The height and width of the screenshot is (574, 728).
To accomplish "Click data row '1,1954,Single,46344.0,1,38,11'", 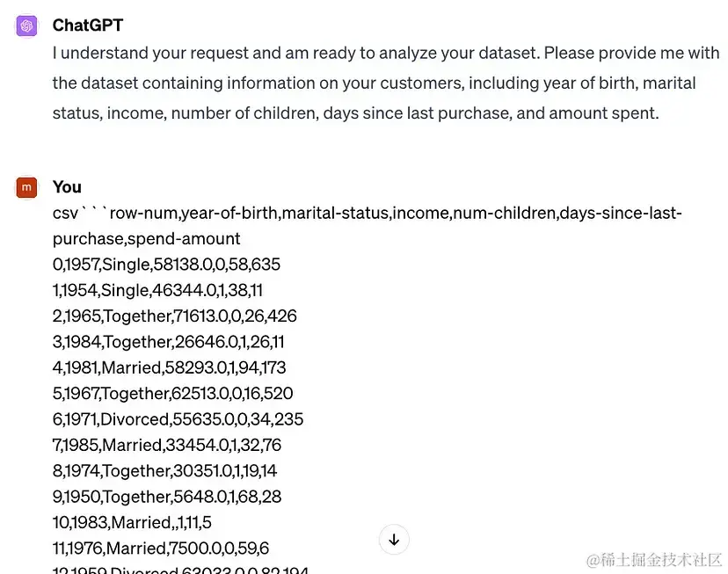I will point(157,290).
